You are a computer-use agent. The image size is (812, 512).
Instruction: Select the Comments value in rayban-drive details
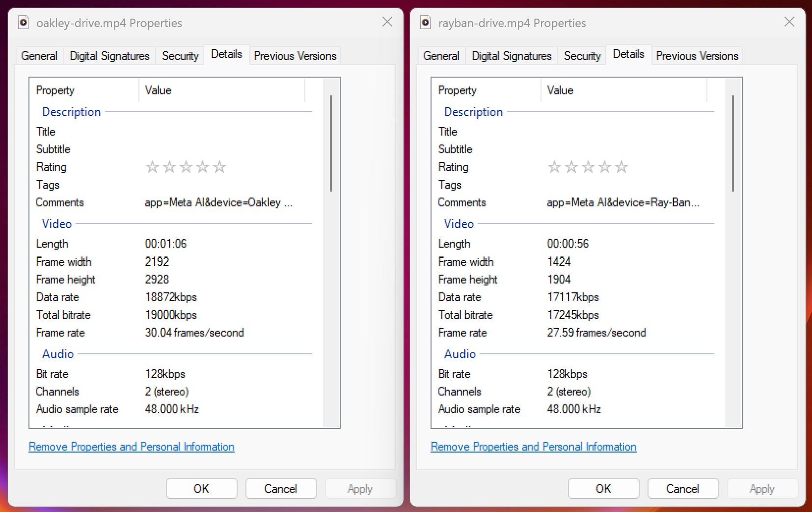(x=623, y=202)
